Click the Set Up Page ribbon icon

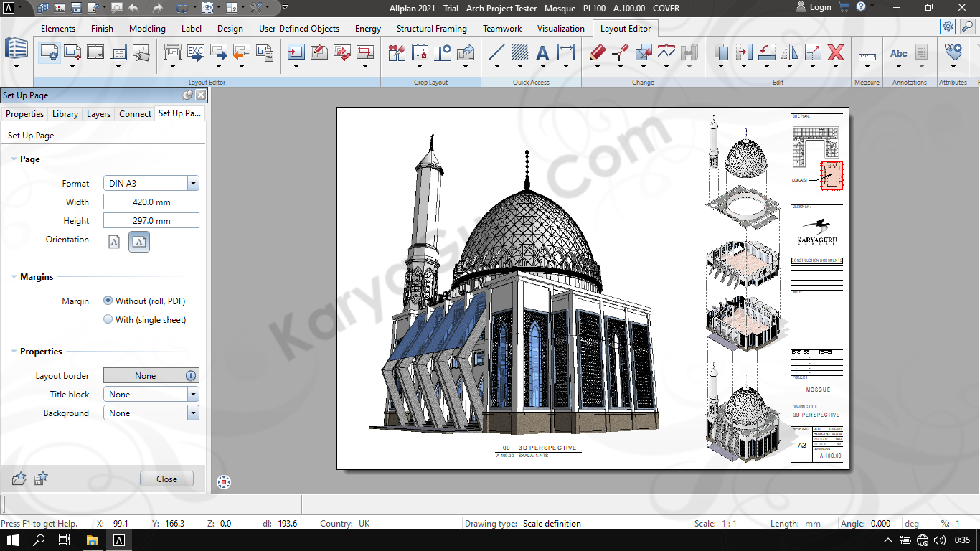[x=49, y=52]
